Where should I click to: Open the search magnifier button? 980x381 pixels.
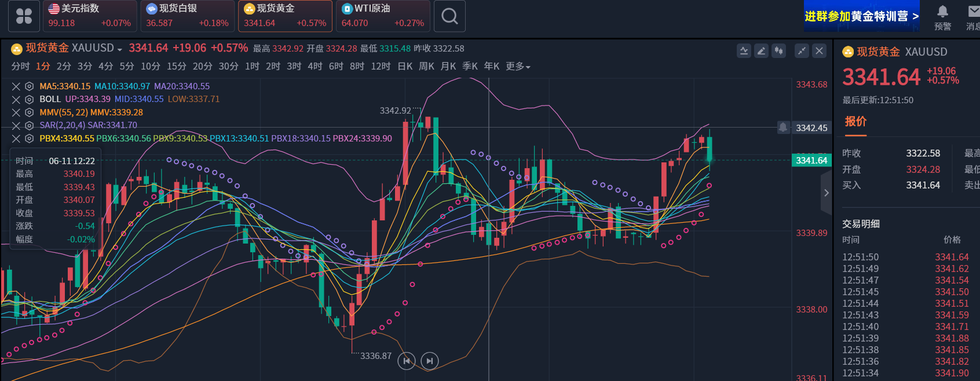tap(449, 16)
